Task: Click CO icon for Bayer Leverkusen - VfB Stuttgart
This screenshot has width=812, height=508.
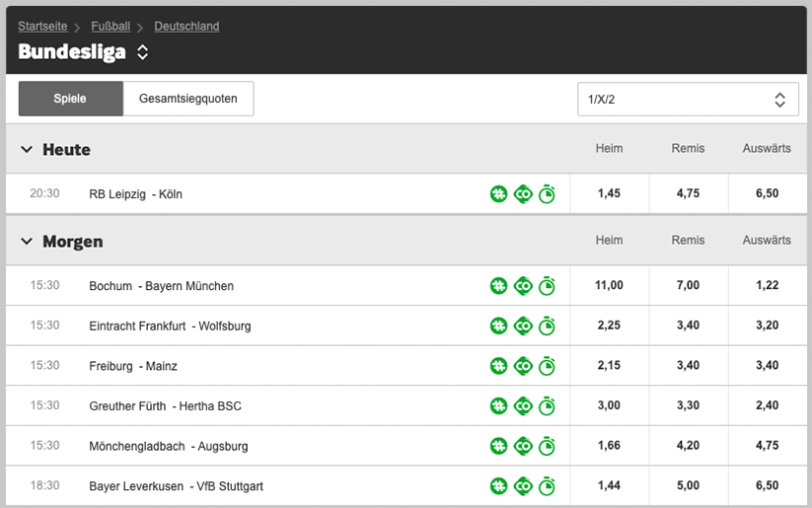Action: pos(523,486)
